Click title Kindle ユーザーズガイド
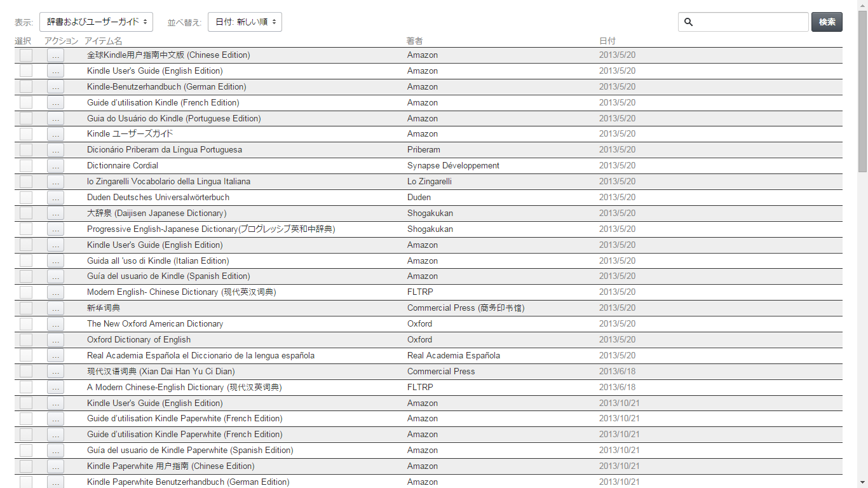The image size is (868, 488). tap(130, 134)
